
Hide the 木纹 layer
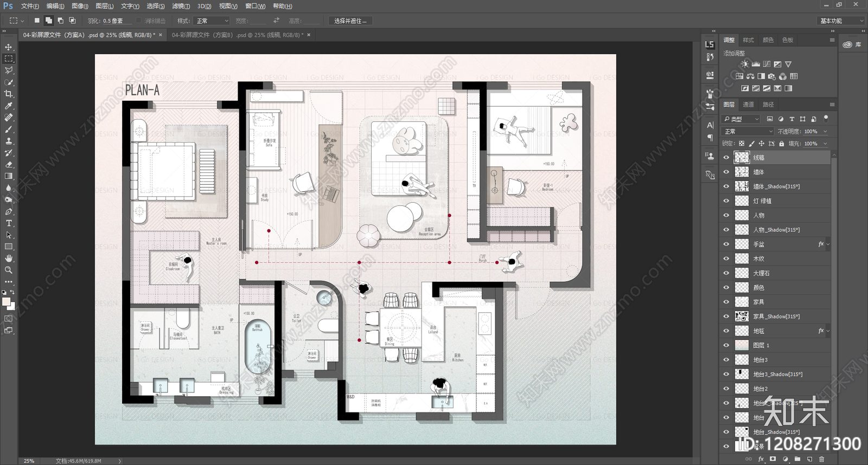[x=726, y=259]
